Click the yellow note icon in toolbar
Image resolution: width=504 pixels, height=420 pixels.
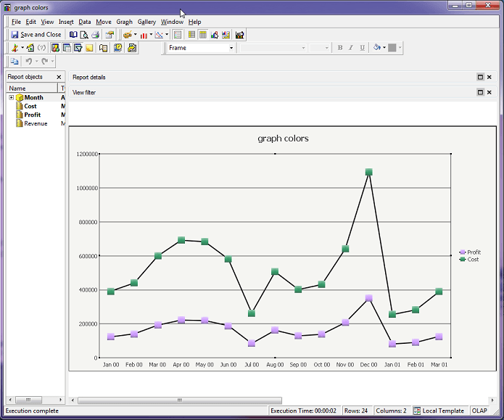90,48
